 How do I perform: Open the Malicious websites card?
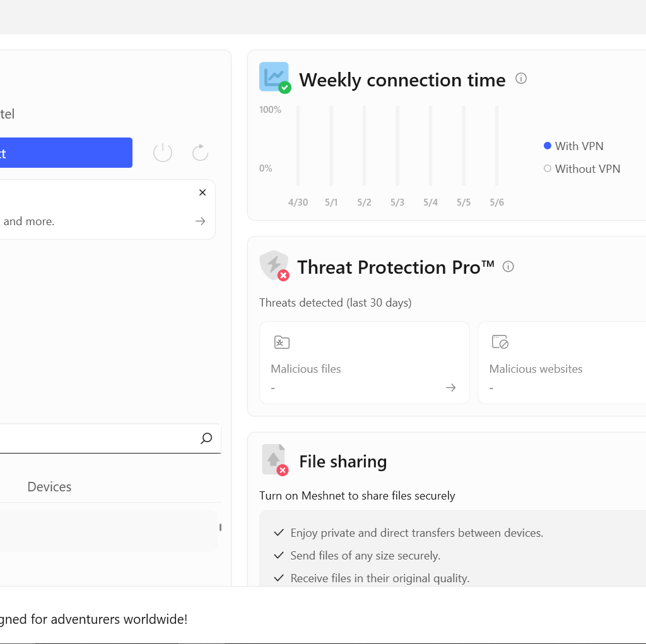coord(562,363)
